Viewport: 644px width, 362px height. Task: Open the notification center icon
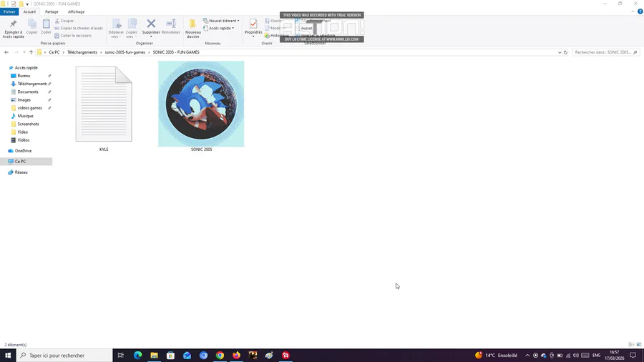[633, 356]
